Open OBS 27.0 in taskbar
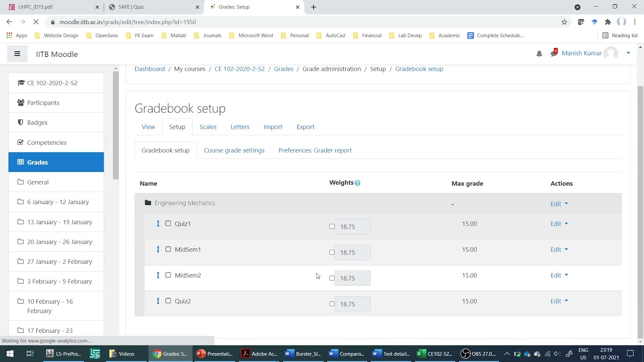The width and height of the screenshot is (644, 362). 479,354
